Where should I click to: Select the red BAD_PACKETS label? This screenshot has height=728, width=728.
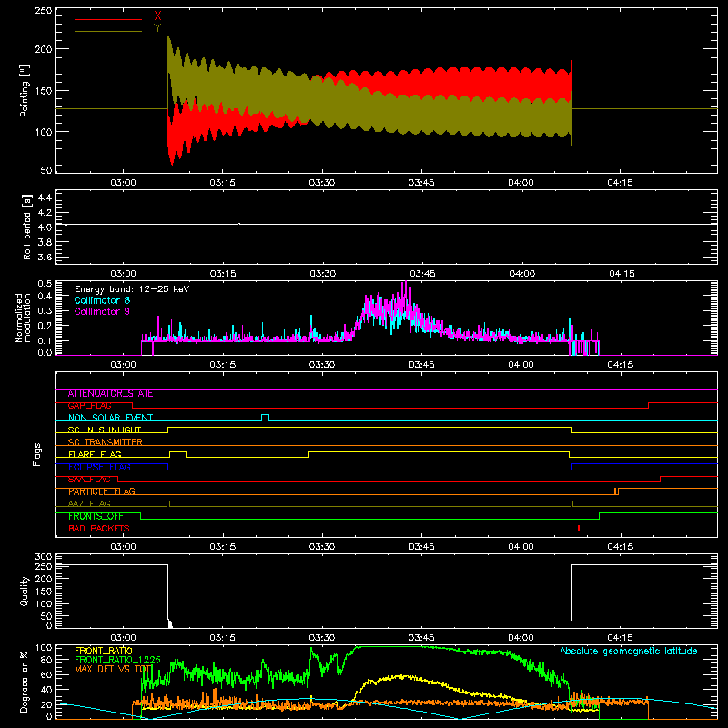coord(99,529)
